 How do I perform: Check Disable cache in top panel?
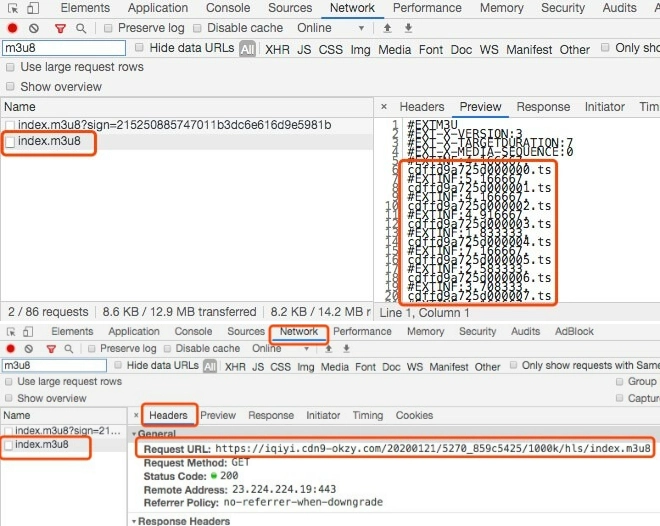[x=197, y=29]
